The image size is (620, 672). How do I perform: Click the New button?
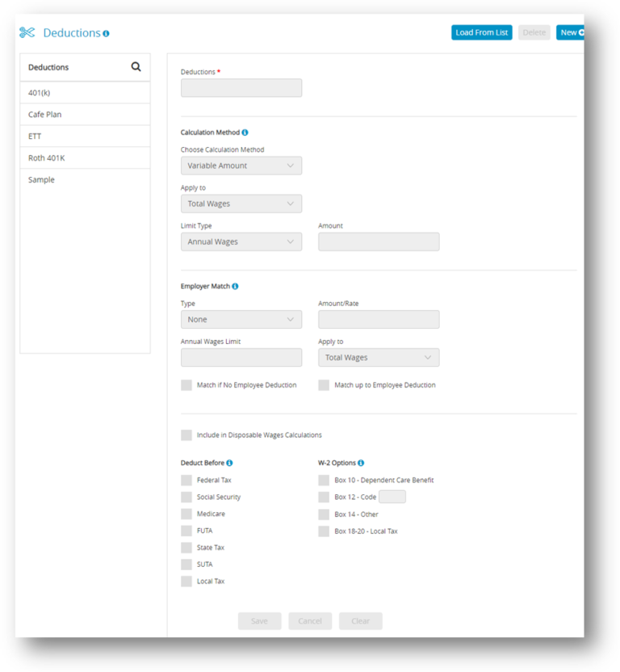570,32
